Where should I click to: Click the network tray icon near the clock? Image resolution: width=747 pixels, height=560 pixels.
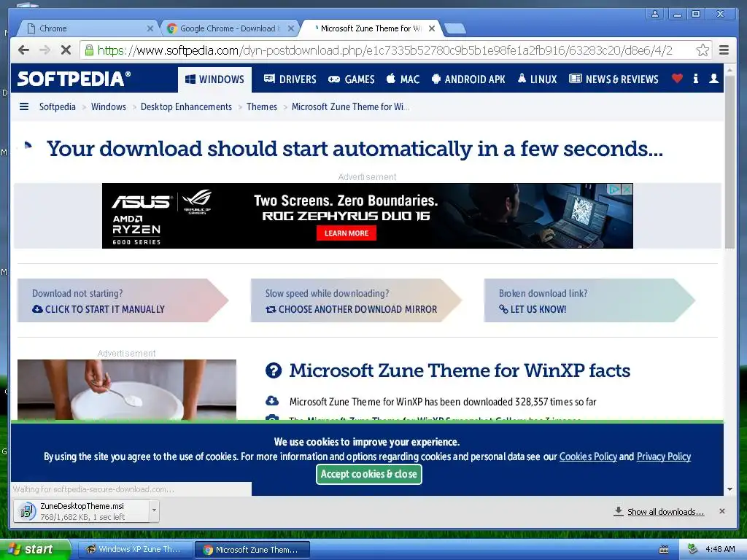click(x=692, y=549)
